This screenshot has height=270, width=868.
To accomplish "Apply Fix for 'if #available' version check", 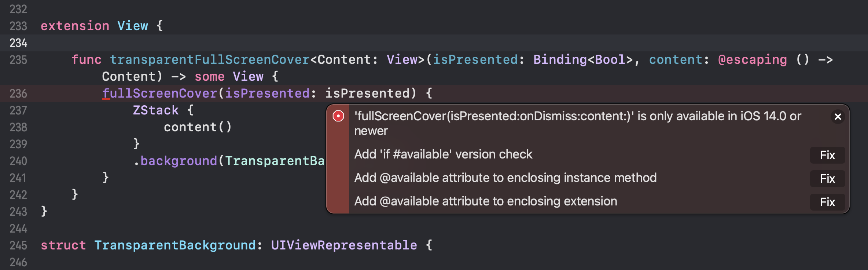I will (827, 155).
